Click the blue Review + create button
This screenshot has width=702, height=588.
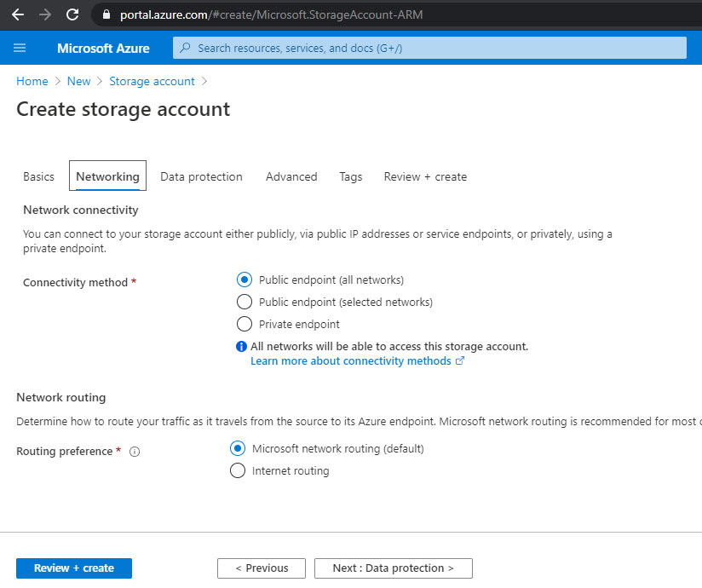74,568
